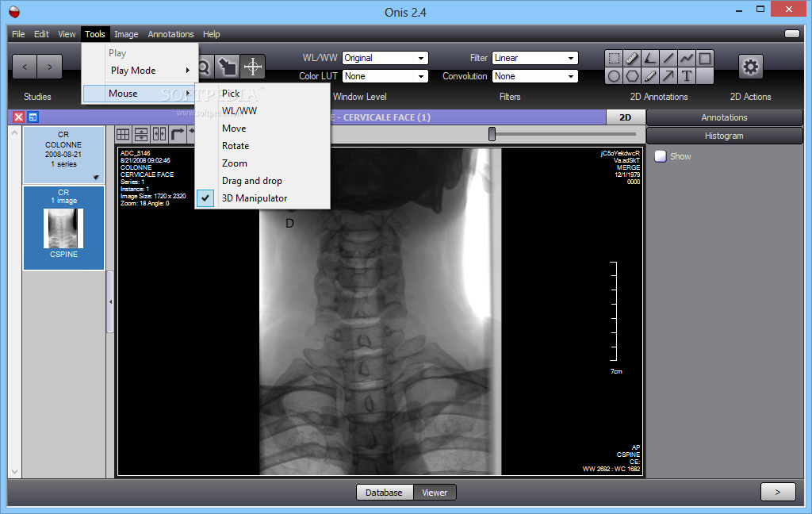Open the Help menu
The width and height of the screenshot is (812, 514).
(x=211, y=34)
